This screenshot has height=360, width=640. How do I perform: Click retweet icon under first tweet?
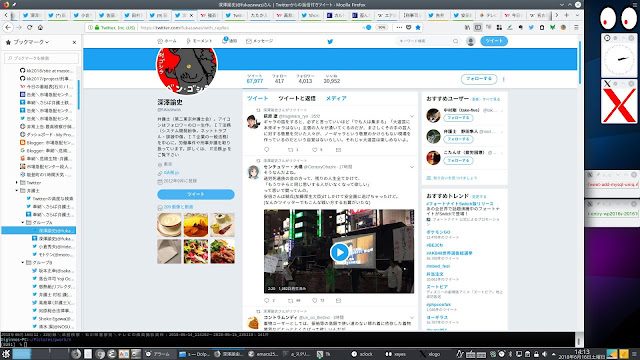[x=291, y=150]
